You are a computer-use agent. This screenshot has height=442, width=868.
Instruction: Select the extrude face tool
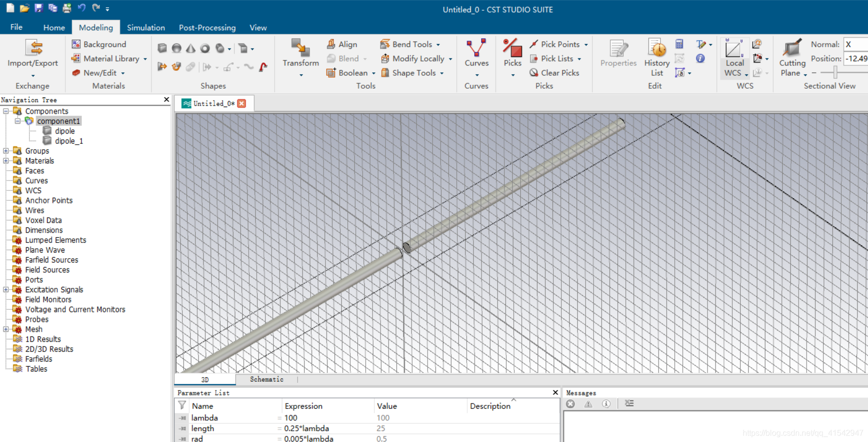click(x=162, y=66)
